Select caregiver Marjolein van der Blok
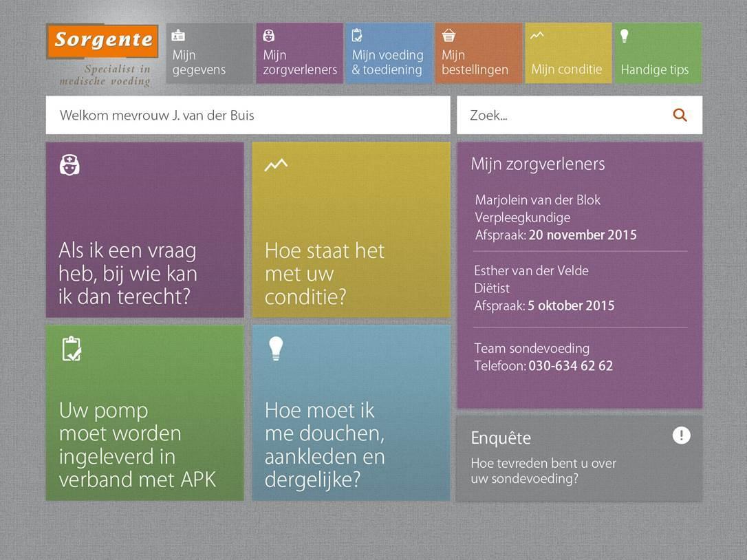747x560 pixels. click(537, 200)
